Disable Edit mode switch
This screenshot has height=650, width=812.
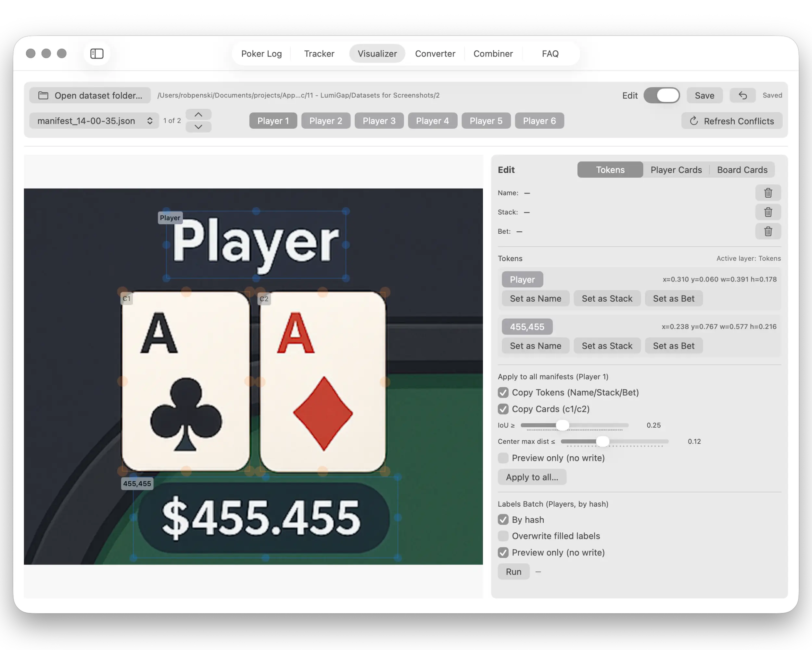[662, 95]
